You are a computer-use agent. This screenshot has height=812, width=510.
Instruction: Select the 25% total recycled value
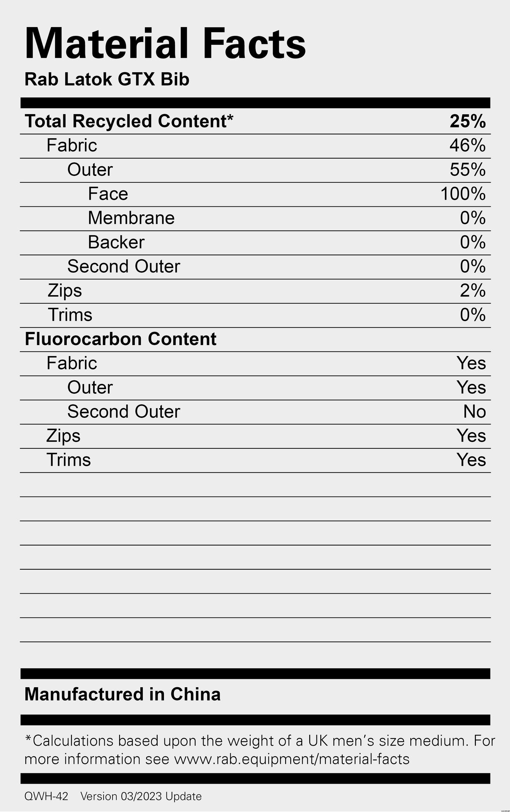[468, 121]
